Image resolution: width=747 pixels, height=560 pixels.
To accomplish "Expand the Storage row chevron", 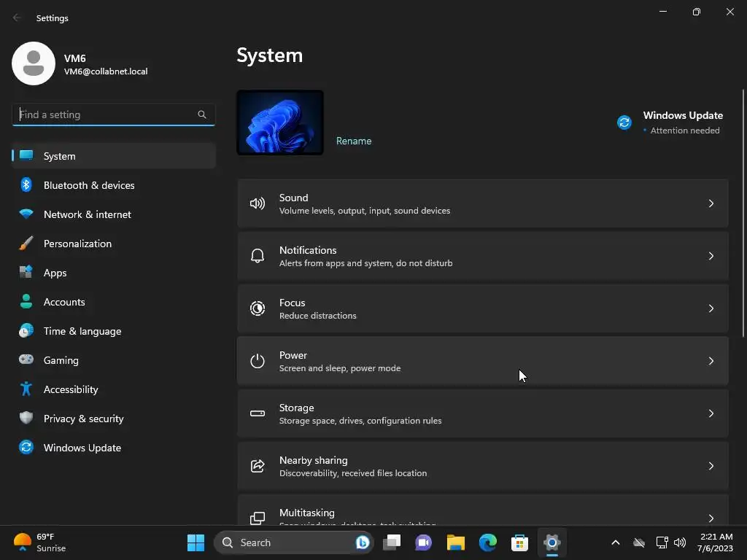I will pyautogui.click(x=711, y=413).
